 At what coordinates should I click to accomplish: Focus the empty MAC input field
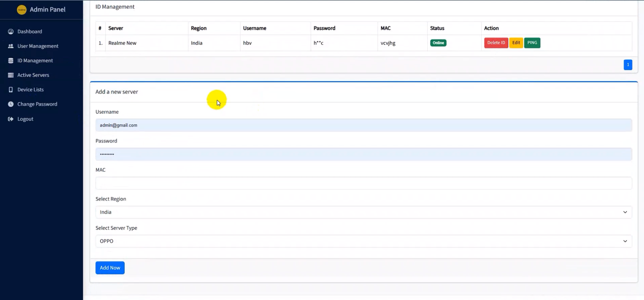coord(364,183)
